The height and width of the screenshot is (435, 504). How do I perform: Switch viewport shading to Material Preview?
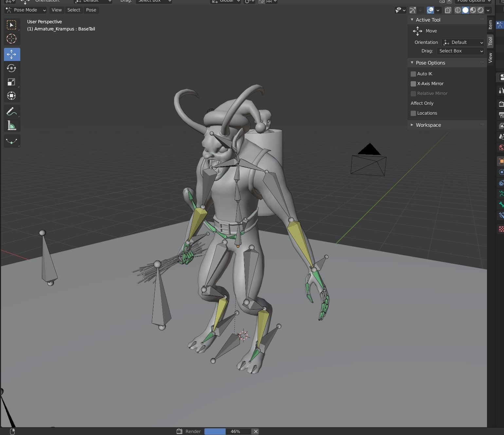(473, 10)
